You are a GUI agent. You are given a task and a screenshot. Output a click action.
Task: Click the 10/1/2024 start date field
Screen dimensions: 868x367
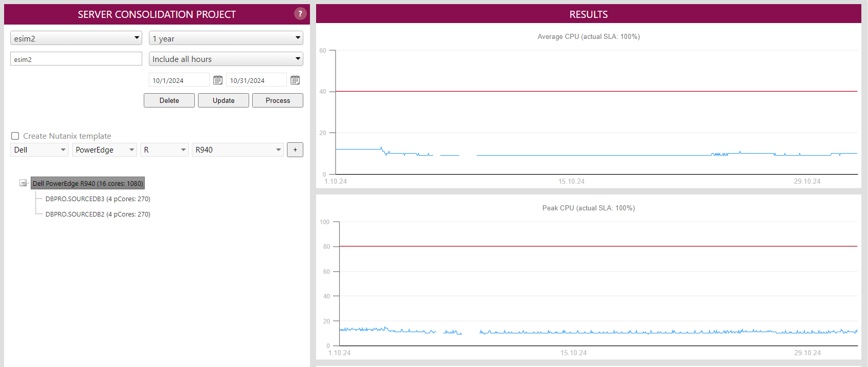point(179,80)
